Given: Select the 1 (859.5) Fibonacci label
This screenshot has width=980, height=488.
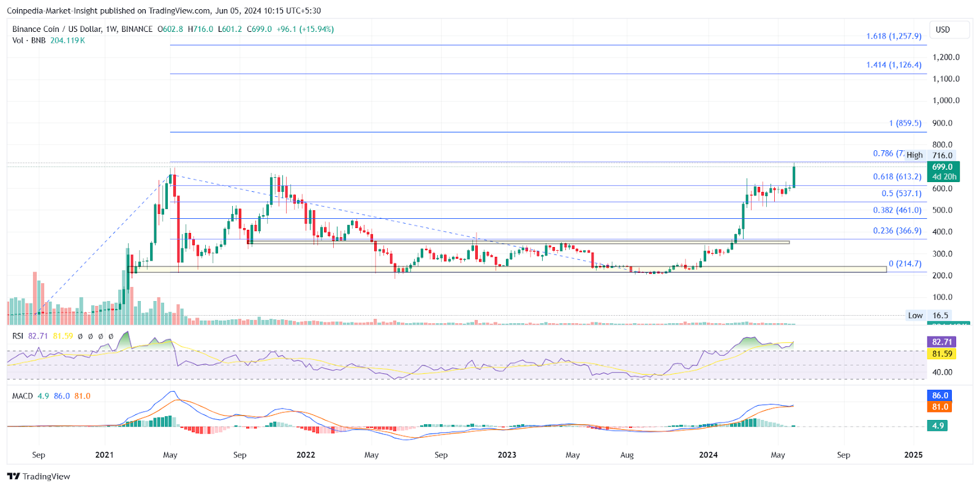Looking at the screenshot, I should coord(905,123).
